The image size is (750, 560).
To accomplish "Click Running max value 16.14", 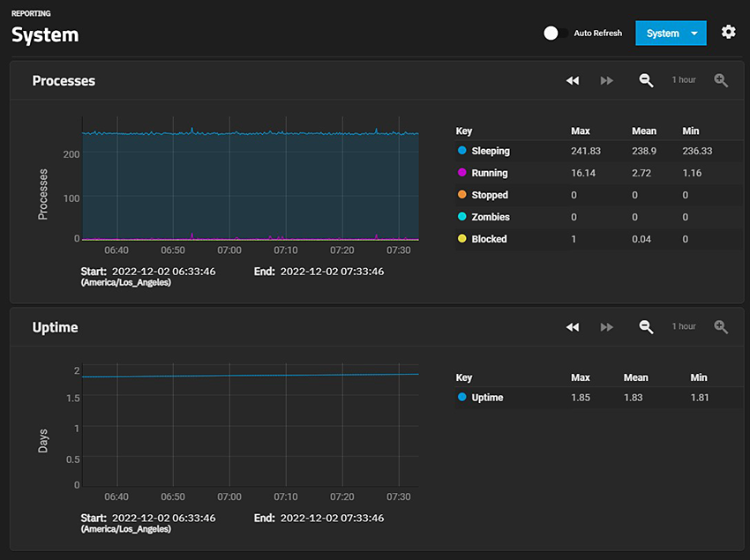I will coord(583,173).
